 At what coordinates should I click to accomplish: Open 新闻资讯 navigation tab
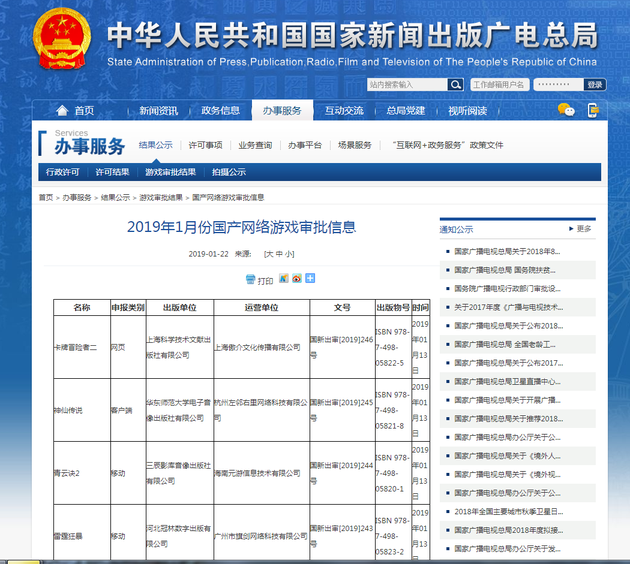(158, 111)
